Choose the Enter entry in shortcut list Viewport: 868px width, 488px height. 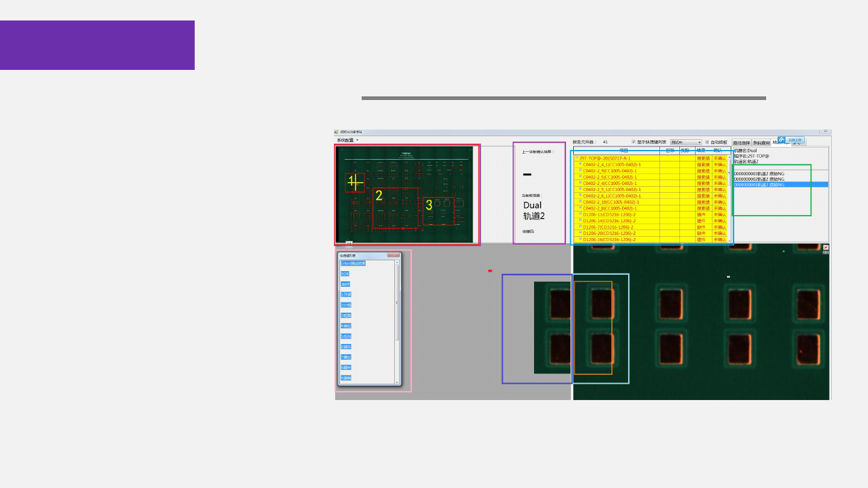tap(353, 263)
